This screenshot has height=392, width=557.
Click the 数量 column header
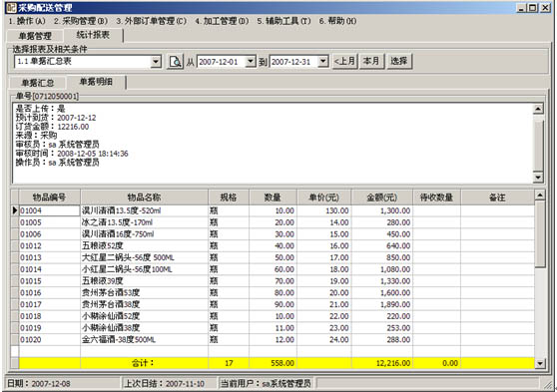[x=273, y=197]
